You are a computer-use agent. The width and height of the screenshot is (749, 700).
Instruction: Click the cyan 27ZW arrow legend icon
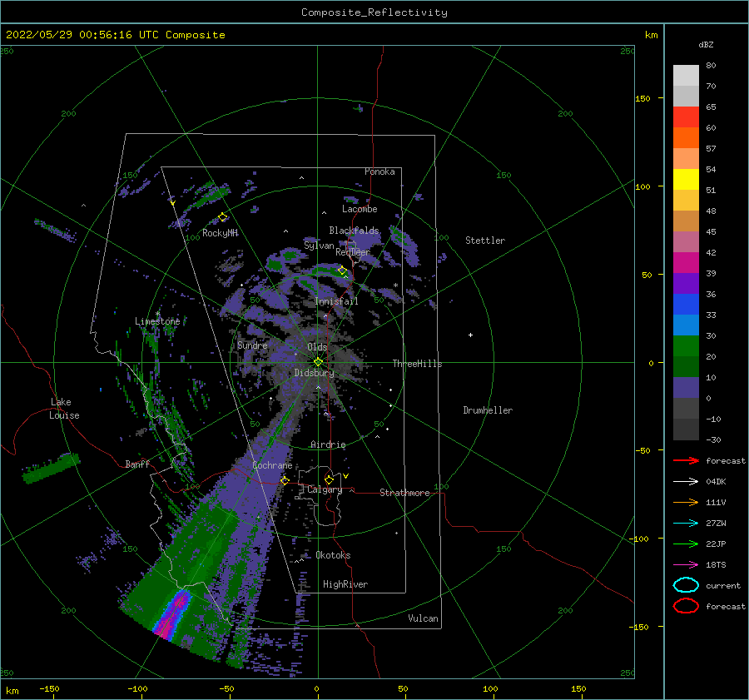686,524
